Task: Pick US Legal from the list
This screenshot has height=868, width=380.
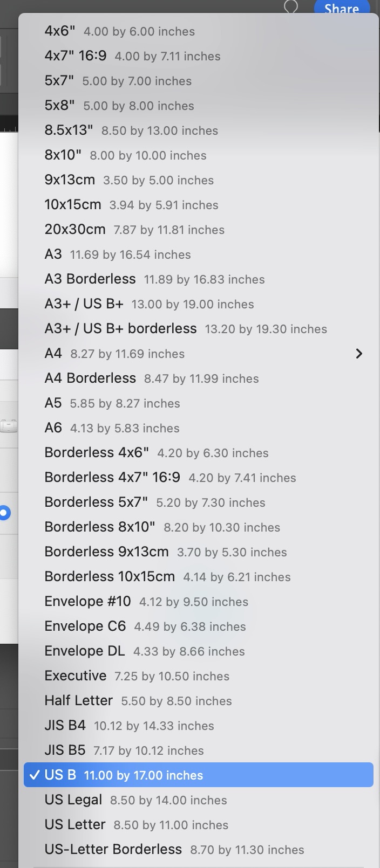Action: (135, 800)
